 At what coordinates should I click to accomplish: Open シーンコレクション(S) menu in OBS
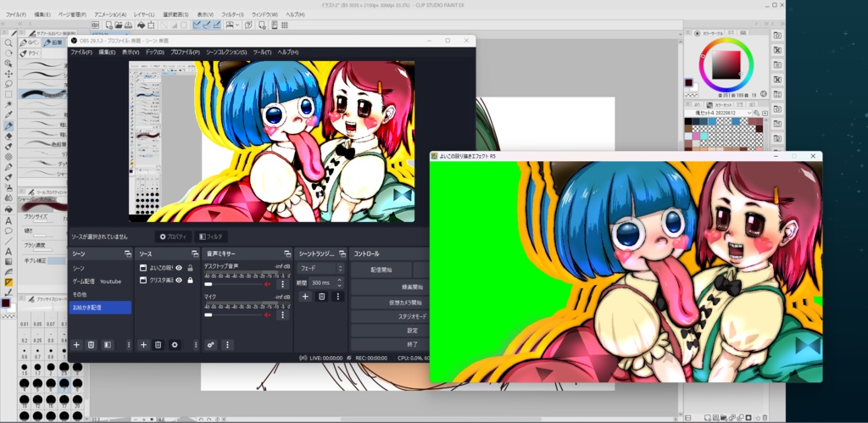[x=226, y=52]
